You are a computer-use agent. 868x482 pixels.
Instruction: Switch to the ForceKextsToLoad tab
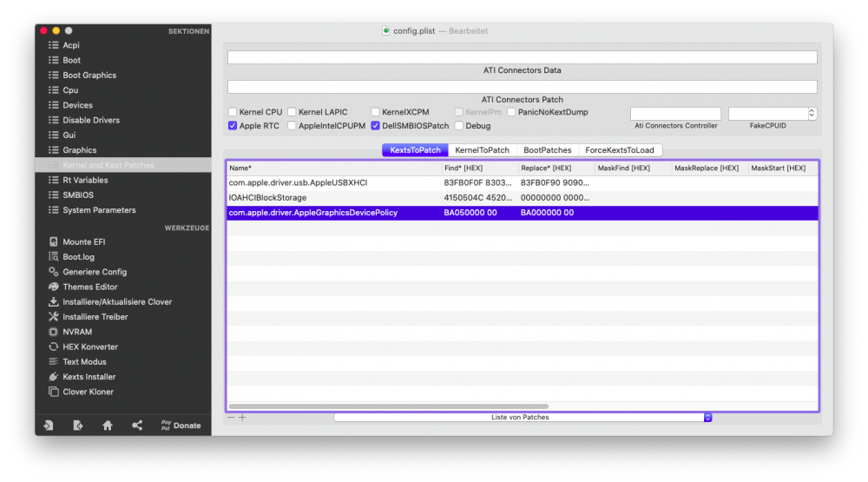(x=620, y=150)
